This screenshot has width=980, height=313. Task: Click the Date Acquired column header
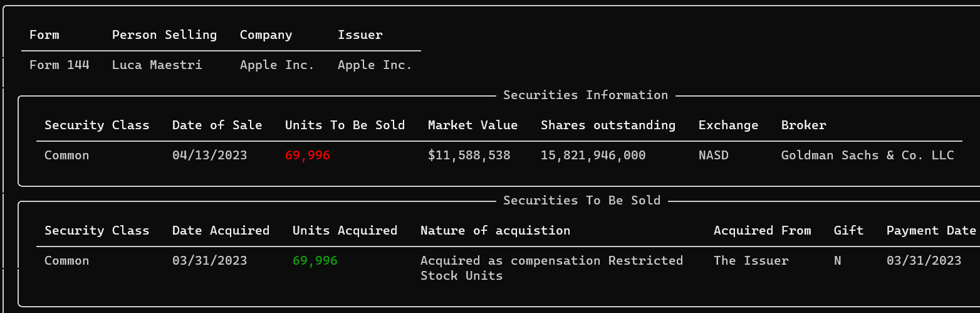[x=221, y=230]
